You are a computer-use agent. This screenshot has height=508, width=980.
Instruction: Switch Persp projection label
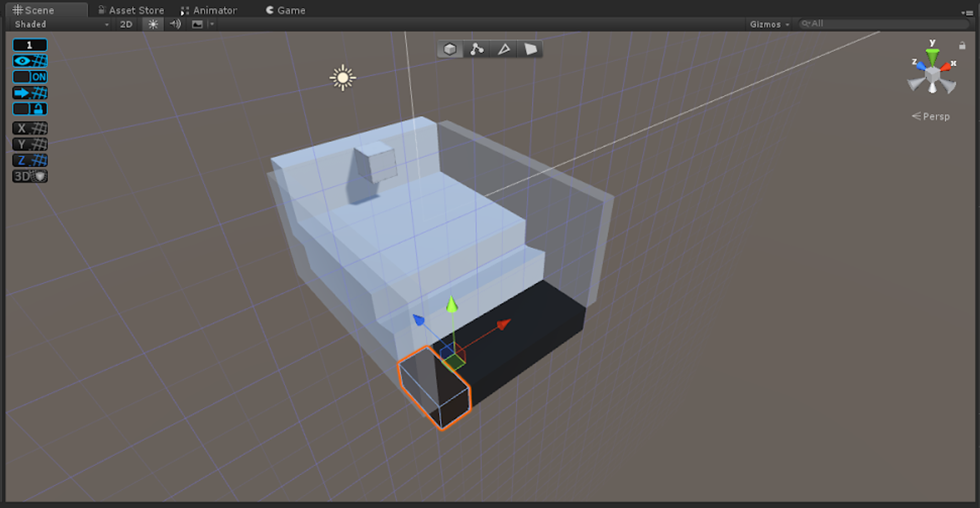click(930, 116)
